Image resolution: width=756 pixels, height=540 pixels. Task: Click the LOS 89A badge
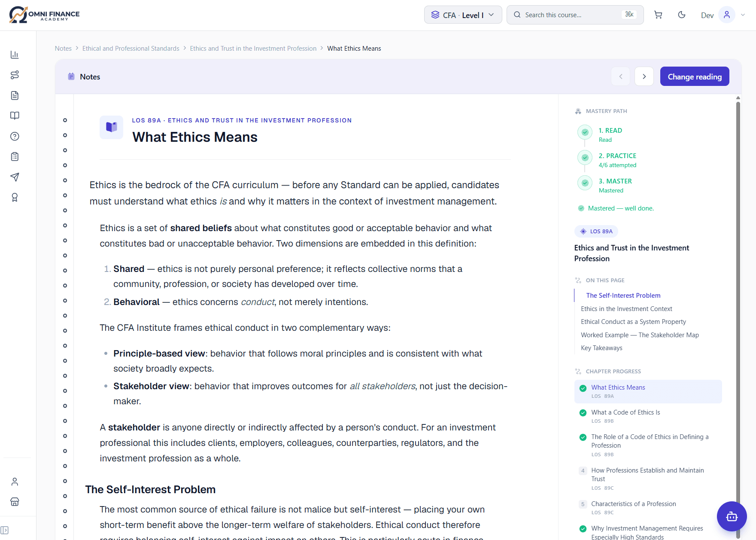tap(596, 231)
